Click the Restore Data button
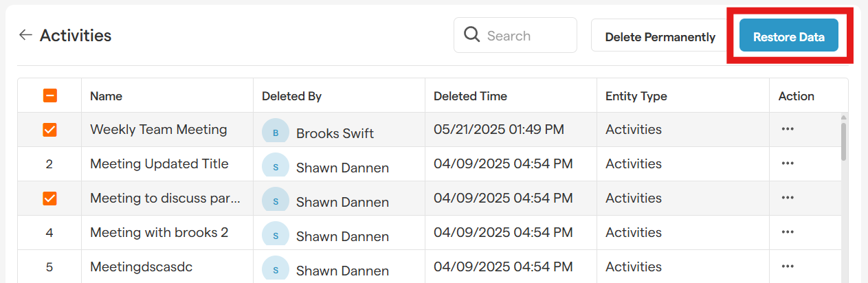The width and height of the screenshot is (868, 283). tap(788, 37)
